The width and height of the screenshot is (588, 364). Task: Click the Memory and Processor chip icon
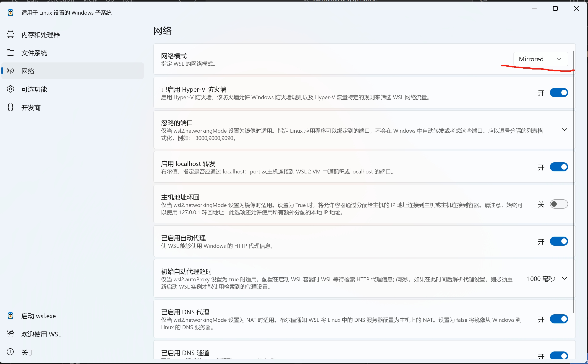10,34
